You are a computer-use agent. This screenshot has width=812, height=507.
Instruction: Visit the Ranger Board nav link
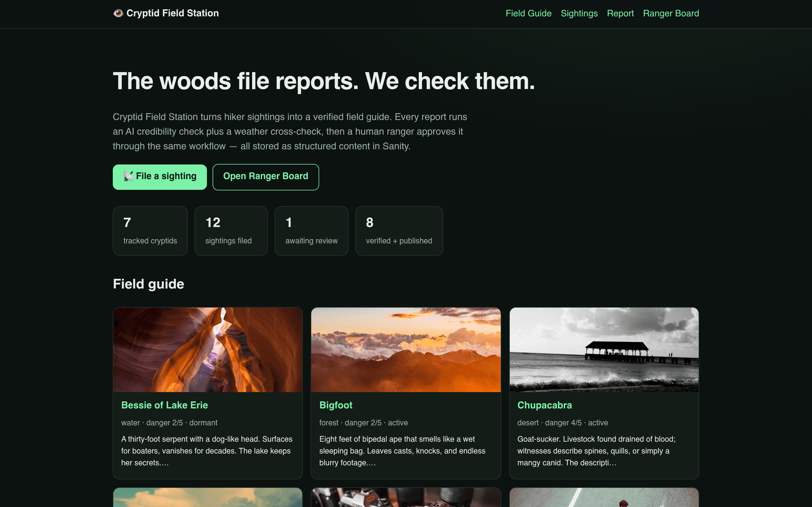coord(671,14)
